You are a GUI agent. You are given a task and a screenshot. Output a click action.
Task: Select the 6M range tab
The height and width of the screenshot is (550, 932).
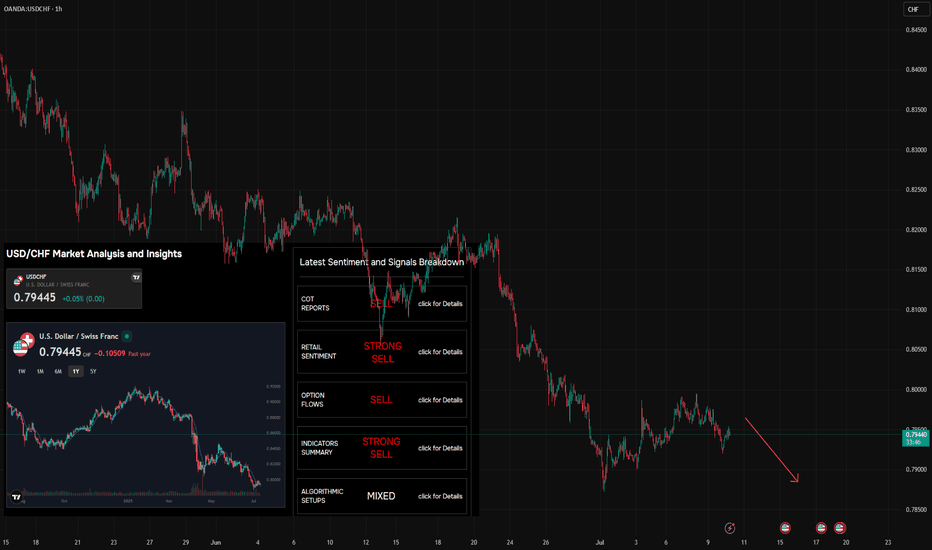[58, 372]
